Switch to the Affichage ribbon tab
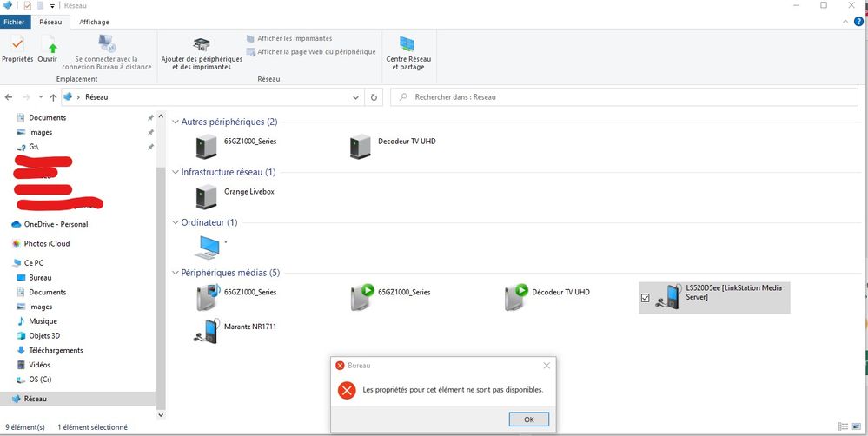 pos(94,22)
